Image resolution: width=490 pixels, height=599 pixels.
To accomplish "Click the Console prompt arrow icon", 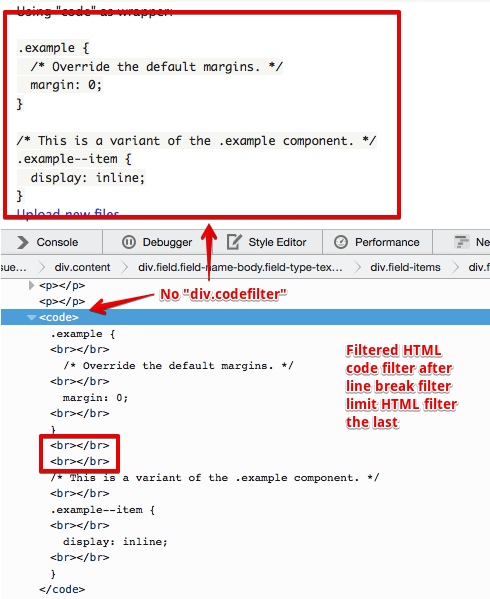I will click(x=23, y=242).
